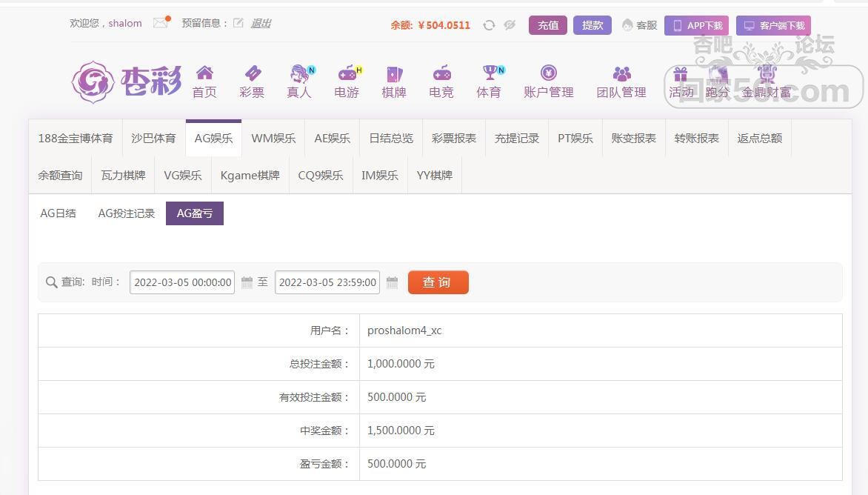The width and height of the screenshot is (868, 495).
Task: Click the orange 查询 button
Action: (x=438, y=282)
